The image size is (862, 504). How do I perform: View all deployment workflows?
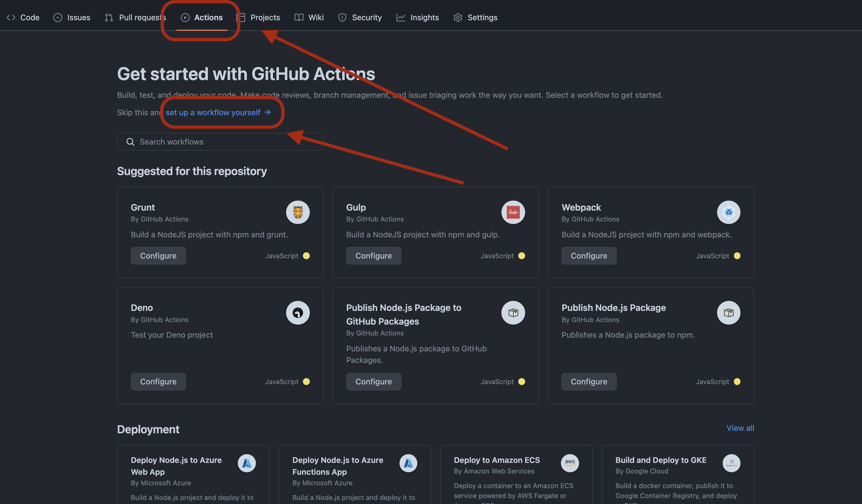click(x=740, y=428)
